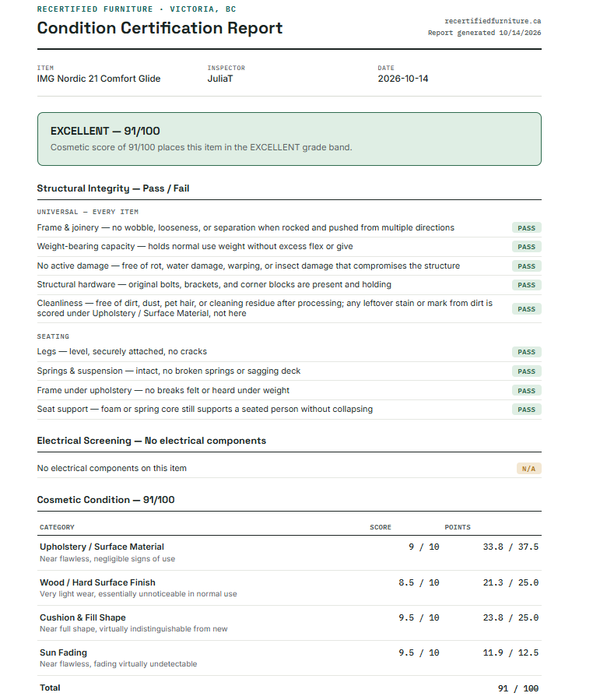Click Cushion & Fill Shape row title
This screenshot has width=593, height=700.
tap(82, 618)
